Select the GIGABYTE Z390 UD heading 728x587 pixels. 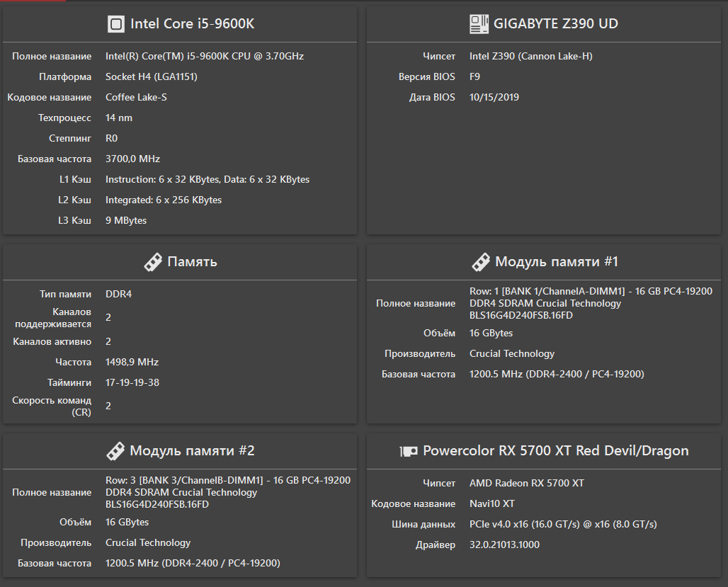coord(556,23)
